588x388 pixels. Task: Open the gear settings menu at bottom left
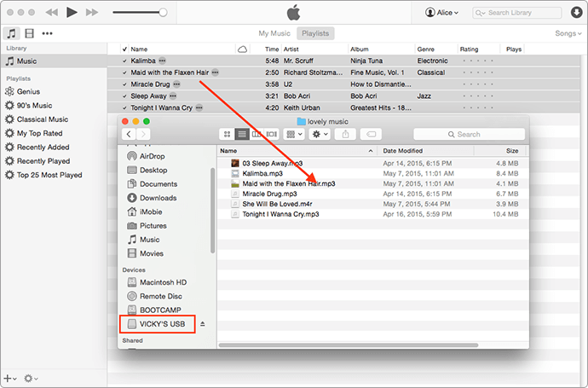[x=31, y=379]
